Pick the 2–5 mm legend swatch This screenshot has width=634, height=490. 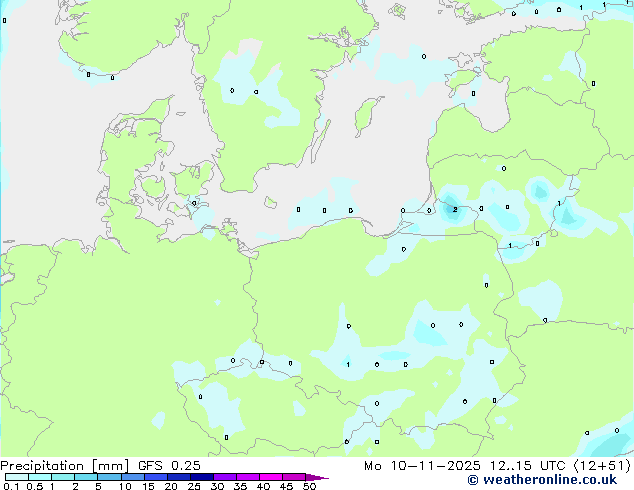point(86,477)
